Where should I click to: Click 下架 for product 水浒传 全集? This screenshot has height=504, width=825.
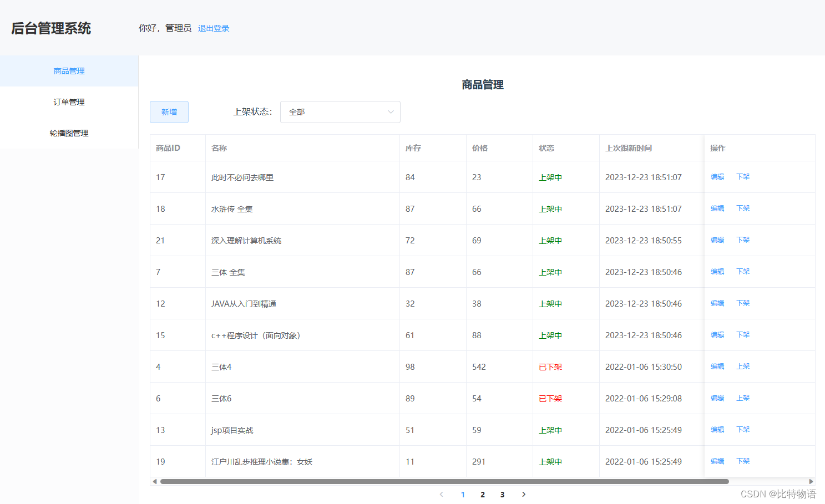click(743, 208)
